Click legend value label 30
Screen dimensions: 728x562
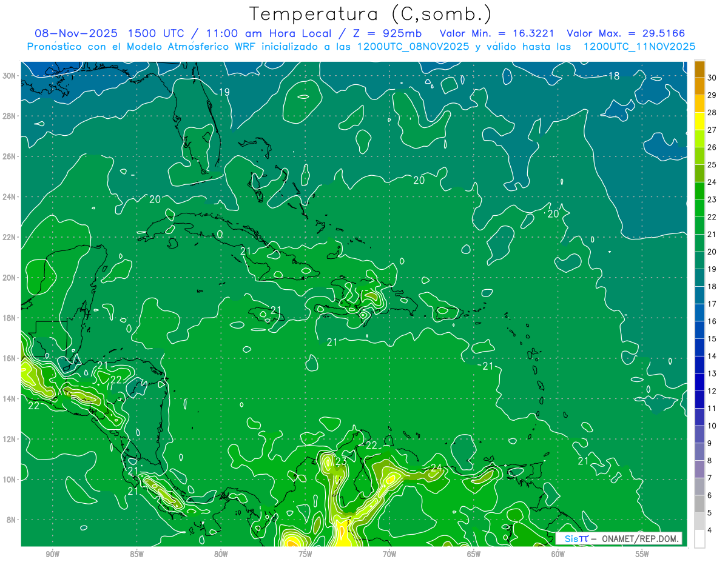pyautogui.click(x=712, y=78)
